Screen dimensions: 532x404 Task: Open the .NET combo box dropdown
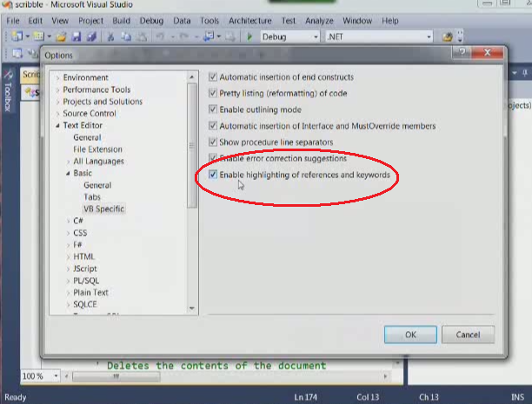point(429,36)
